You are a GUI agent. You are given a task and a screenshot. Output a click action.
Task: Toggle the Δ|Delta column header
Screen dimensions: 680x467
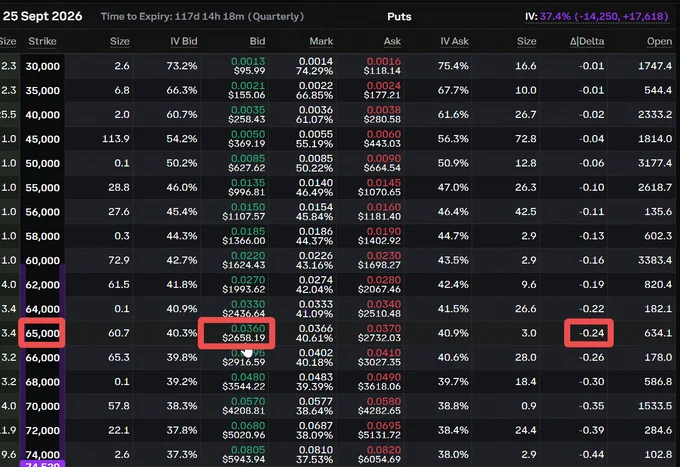point(587,41)
